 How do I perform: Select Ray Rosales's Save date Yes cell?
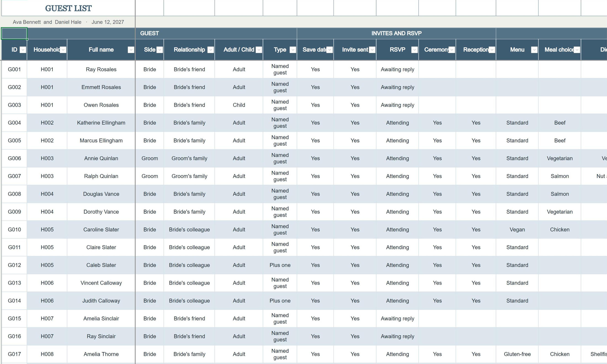pyautogui.click(x=315, y=69)
